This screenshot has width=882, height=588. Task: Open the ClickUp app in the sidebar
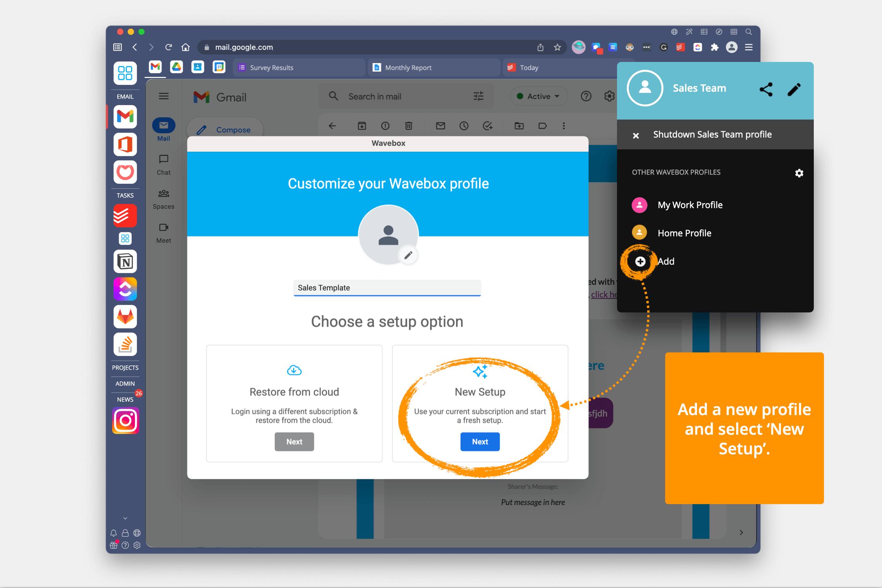click(125, 289)
